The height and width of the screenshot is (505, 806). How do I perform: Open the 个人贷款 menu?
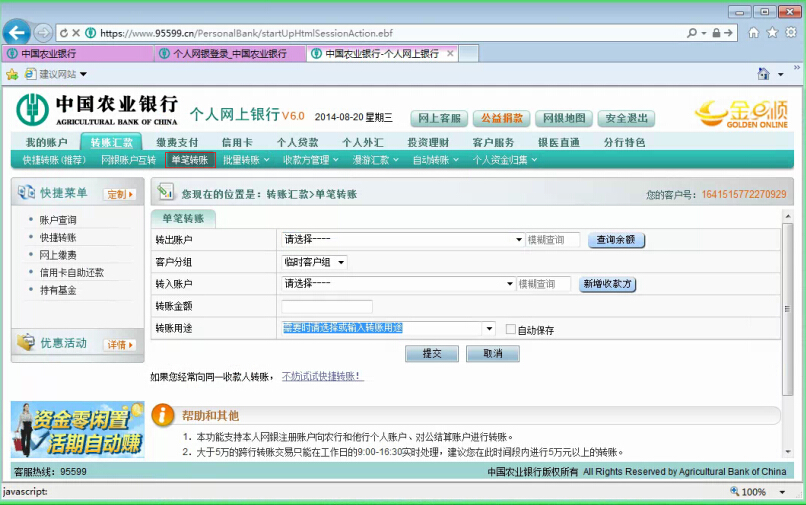[298, 142]
